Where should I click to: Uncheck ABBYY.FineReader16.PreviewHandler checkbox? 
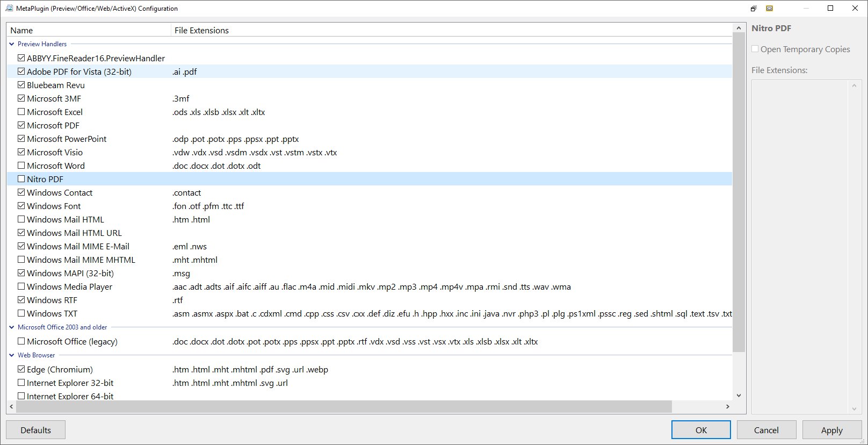(x=21, y=58)
